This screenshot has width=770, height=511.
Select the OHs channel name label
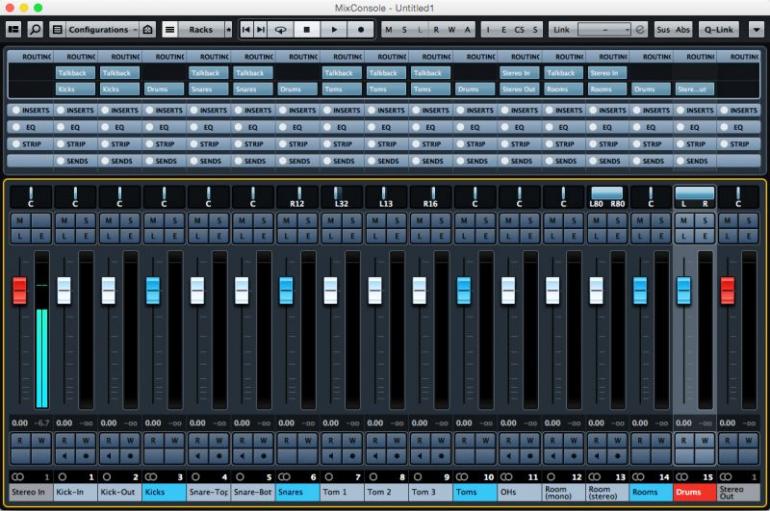click(x=520, y=492)
